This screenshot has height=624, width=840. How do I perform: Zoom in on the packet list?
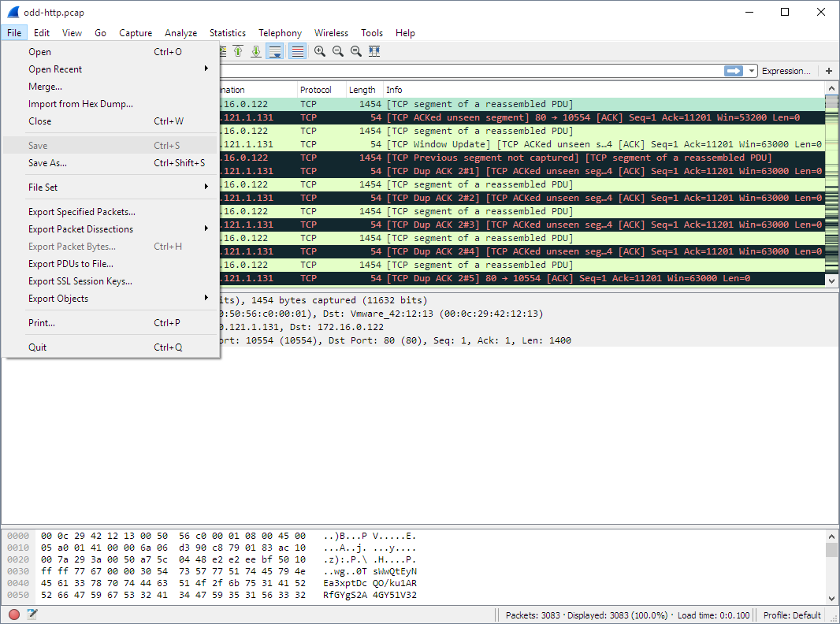pos(320,51)
